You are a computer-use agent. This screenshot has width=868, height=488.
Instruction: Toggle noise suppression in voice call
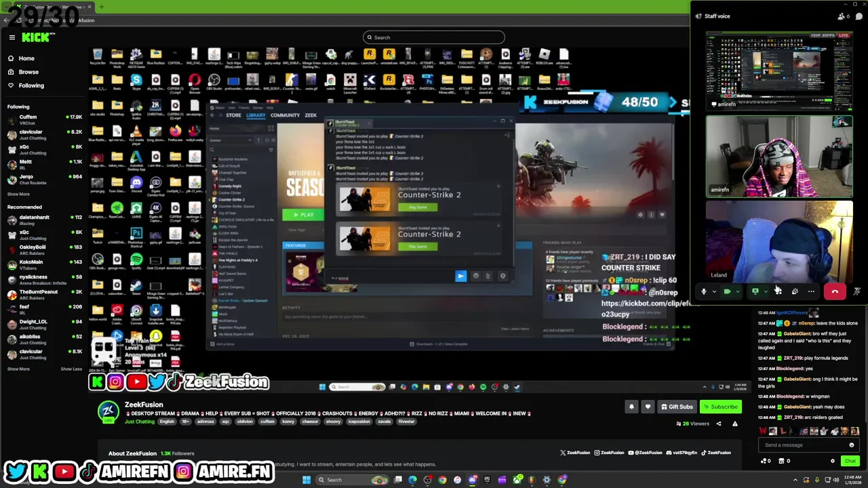(x=857, y=291)
